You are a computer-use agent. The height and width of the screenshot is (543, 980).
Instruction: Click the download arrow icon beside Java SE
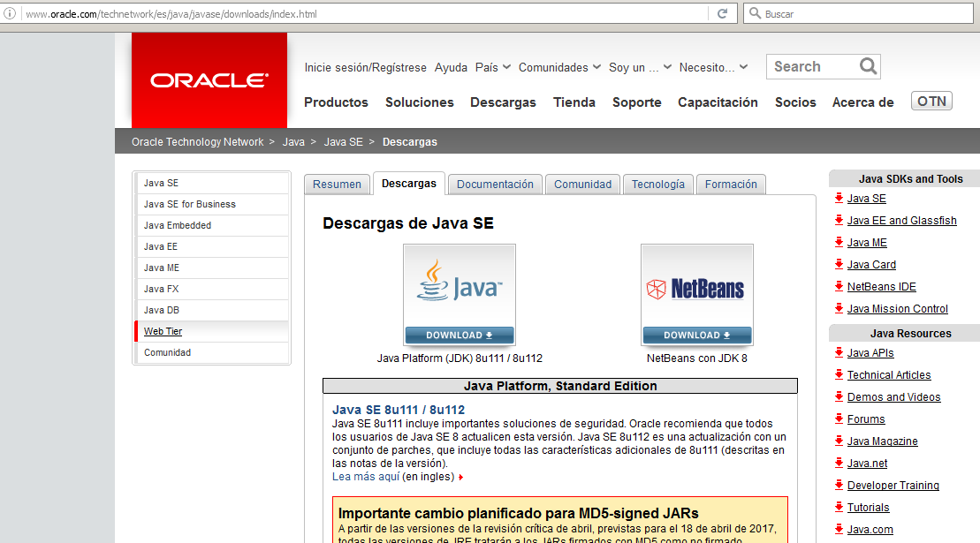(839, 199)
